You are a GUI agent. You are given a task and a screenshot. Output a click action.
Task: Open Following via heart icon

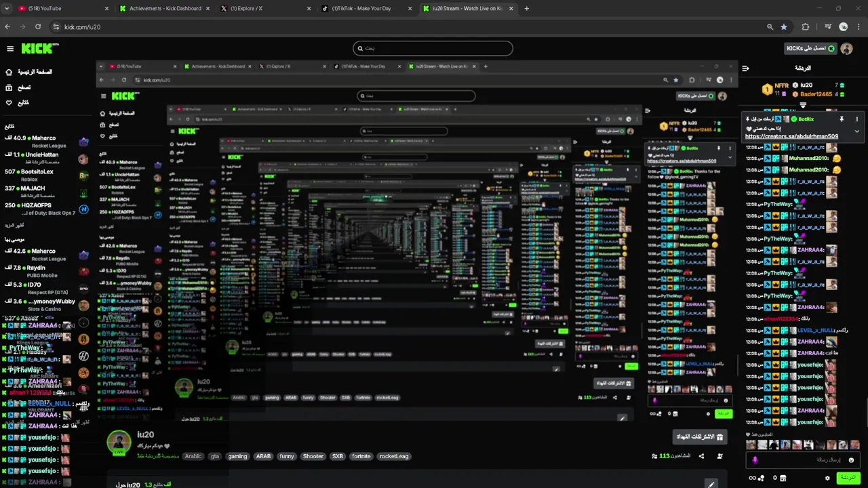pos(9,103)
